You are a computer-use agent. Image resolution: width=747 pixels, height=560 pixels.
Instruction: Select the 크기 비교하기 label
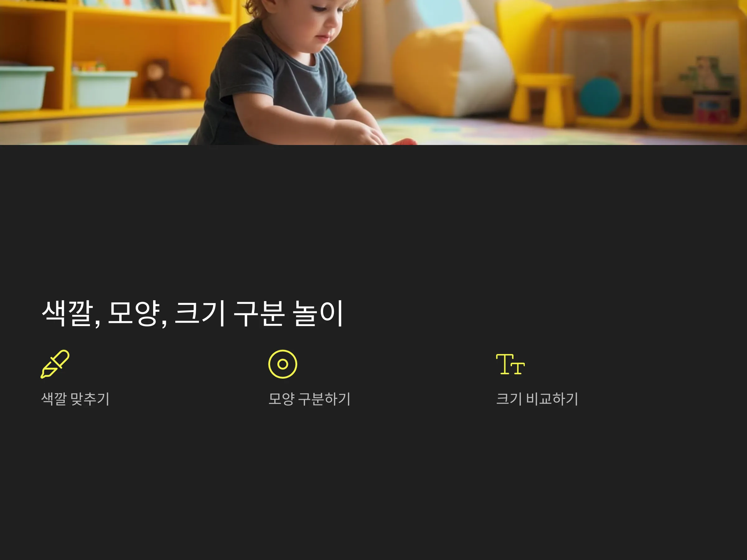pos(537,399)
